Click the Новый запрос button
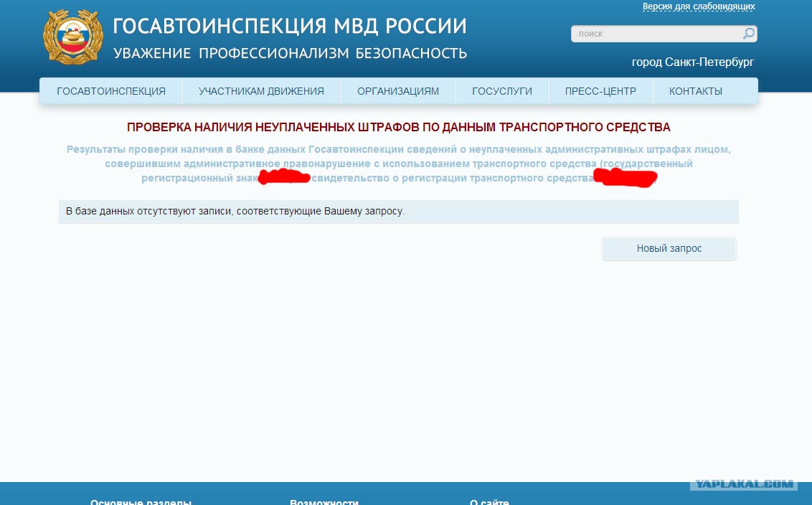Viewport: 812px width, 505px height. [669, 249]
